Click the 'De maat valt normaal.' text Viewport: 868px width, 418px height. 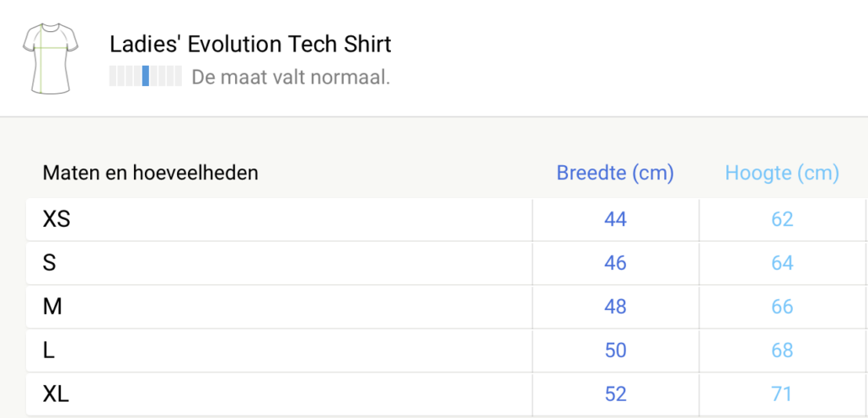pyautogui.click(x=291, y=77)
